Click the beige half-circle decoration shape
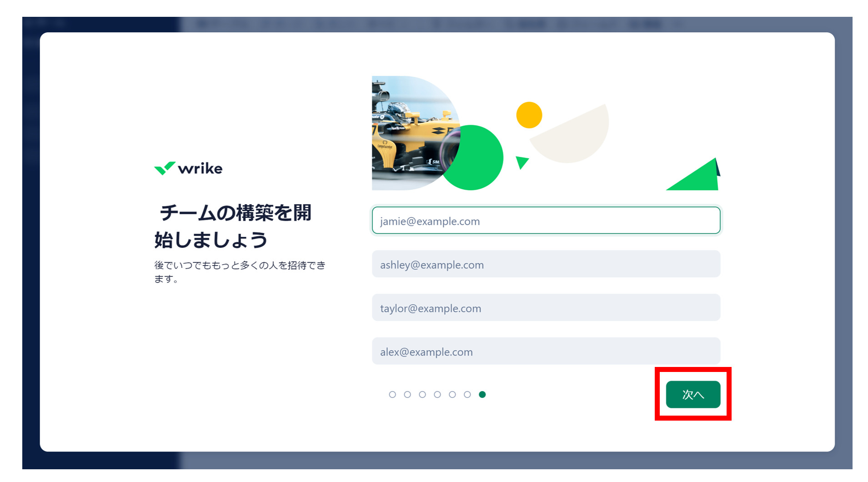868x482 pixels. click(572, 134)
